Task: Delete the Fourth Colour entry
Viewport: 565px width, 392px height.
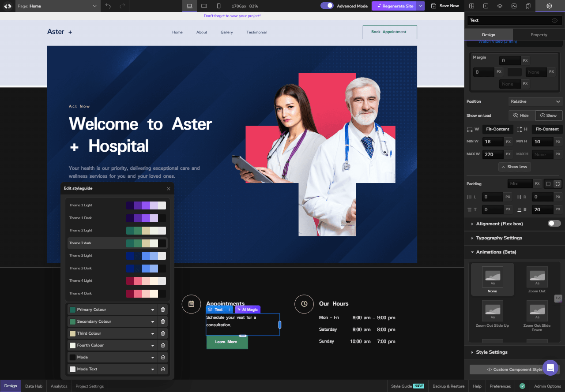Action: point(162,345)
